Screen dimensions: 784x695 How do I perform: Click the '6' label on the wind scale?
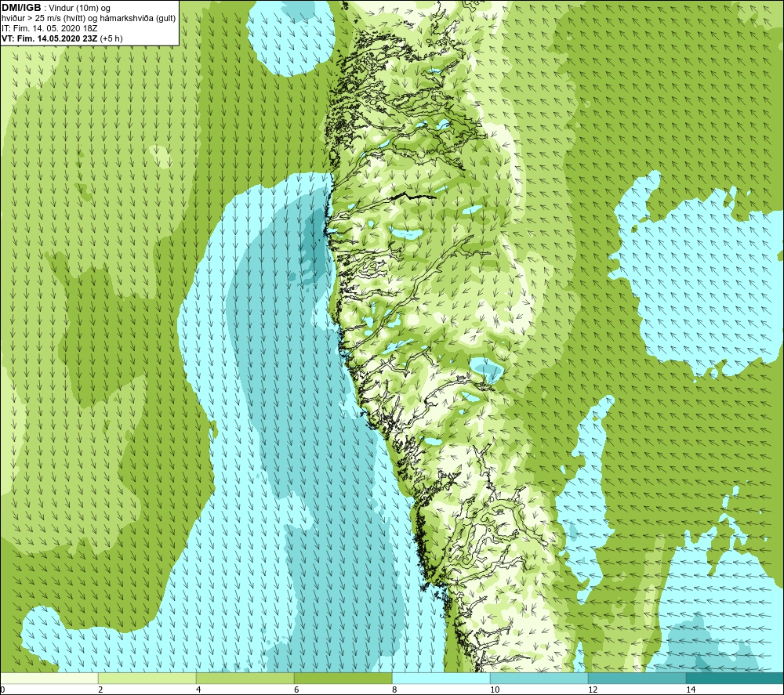tap(296, 690)
